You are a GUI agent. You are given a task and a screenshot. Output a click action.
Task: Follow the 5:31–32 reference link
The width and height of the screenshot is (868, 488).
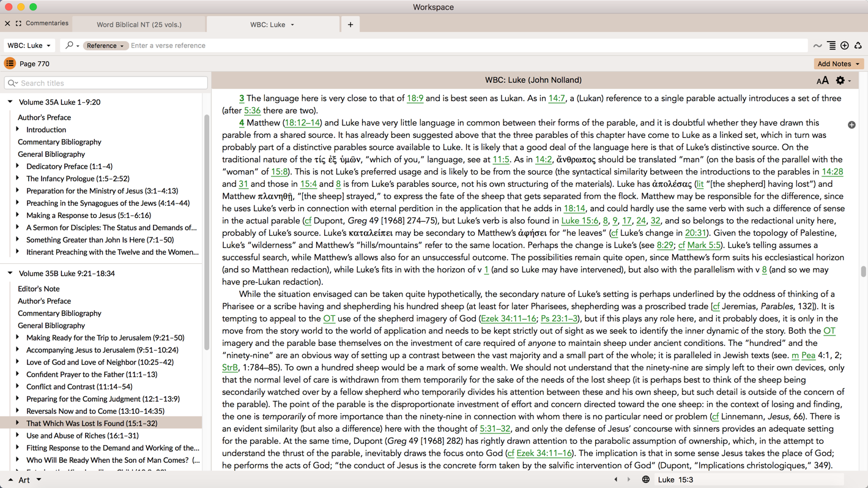(495, 429)
